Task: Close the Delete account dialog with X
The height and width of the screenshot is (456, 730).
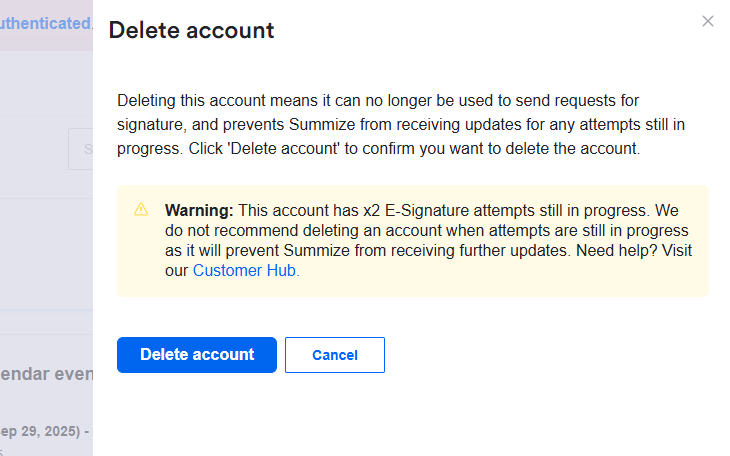Action: coord(708,21)
